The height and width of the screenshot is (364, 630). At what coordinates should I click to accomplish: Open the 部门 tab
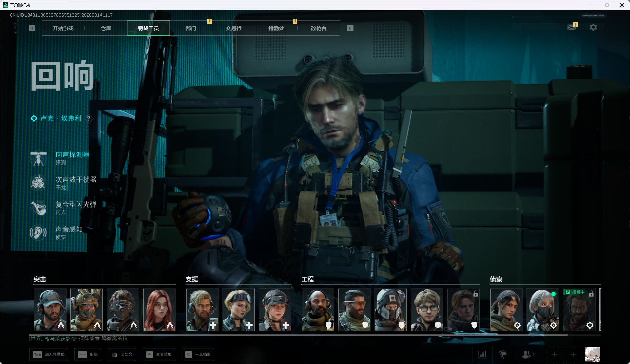coord(191,28)
